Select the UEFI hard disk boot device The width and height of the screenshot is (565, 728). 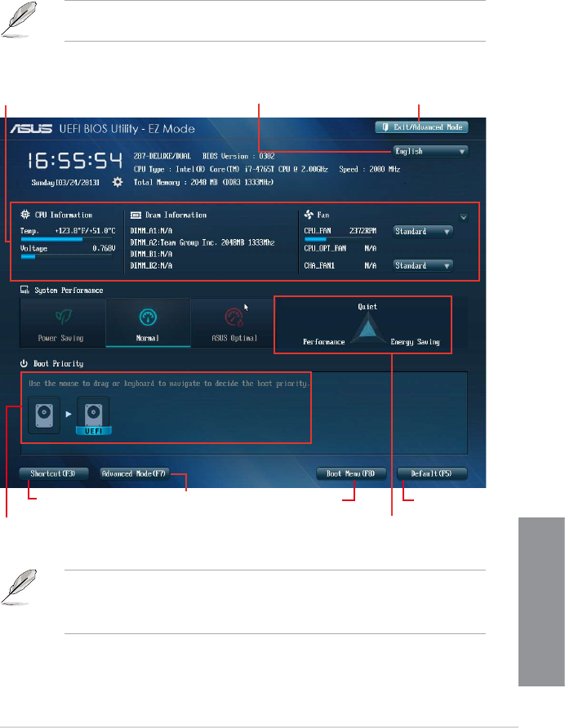pyautogui.click(x=93, y=415)
